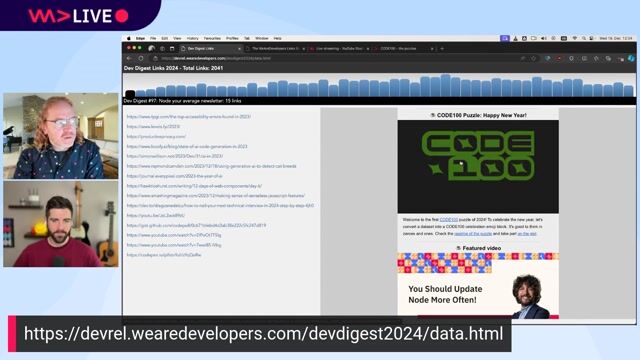This screenshot has height=360, width=640.
Task: Select the last bar in the chart
Action: tap(629, 91)
